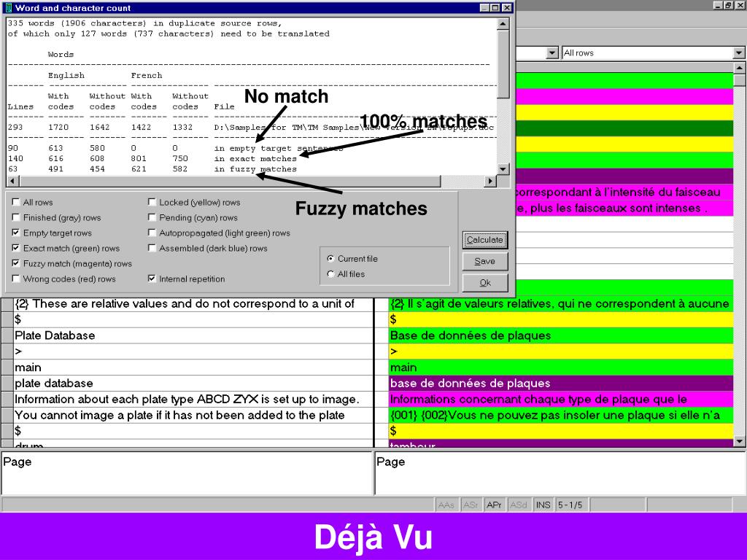Click the green target cell "Base de données de plaques"
747x560 pixels.
[x=561, y=335]
